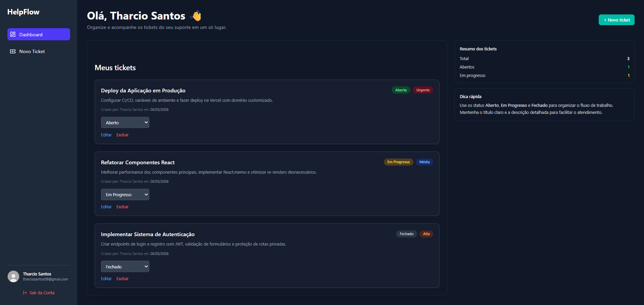Screen dimensions: 644x305
Task: Click the green Aberto status badge
Action: point(401,90)
